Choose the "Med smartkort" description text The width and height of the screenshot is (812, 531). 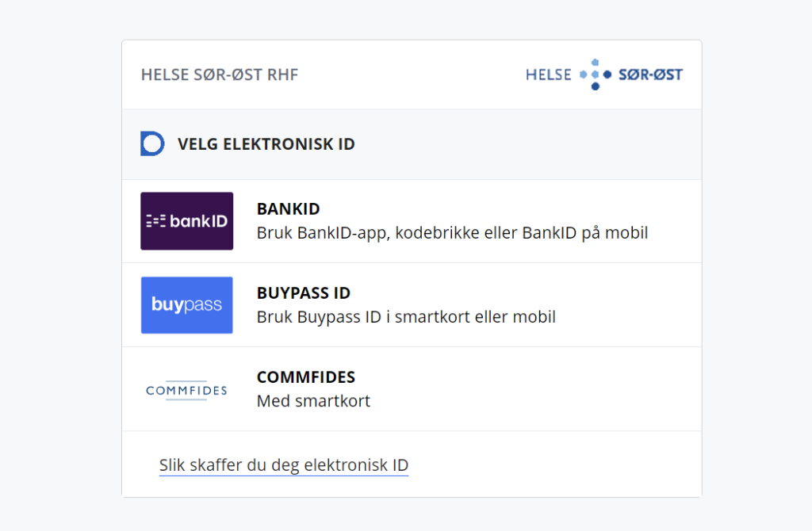(x=313, y=401)
